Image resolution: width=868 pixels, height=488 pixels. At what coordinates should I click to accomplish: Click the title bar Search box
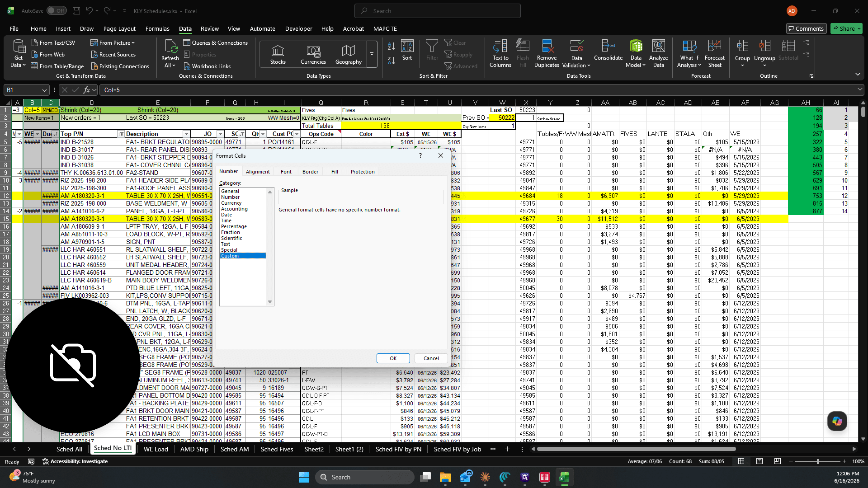coord(437,11)
